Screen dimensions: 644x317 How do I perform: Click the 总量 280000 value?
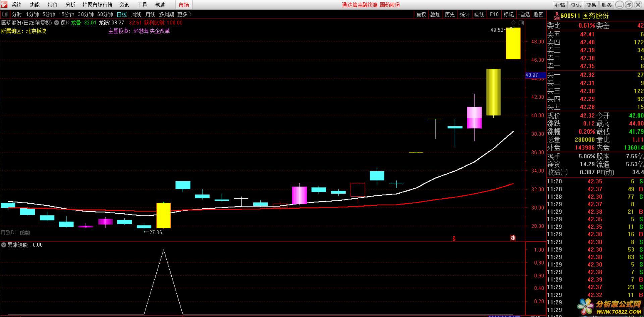[584, 140]
